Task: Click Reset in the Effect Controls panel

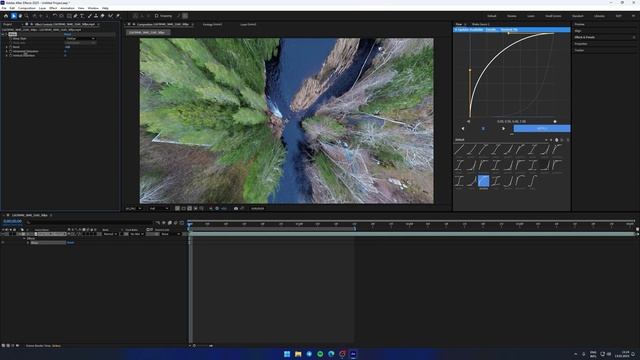Action: [x=68, y=34]
